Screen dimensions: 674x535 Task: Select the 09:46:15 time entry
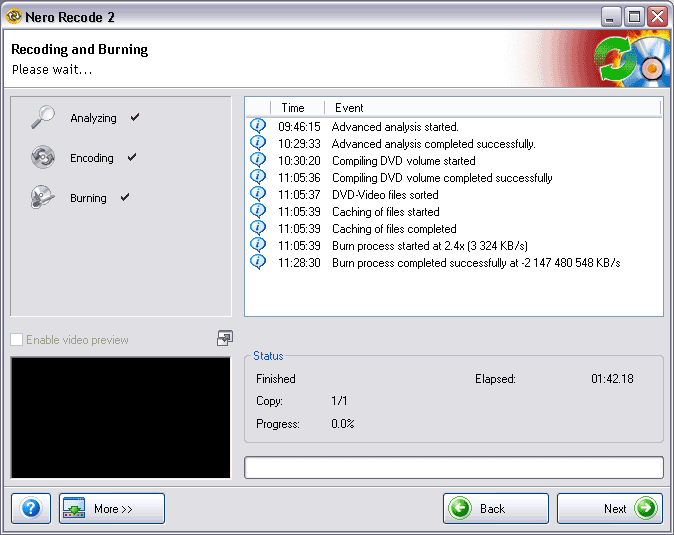pos(299,127)
